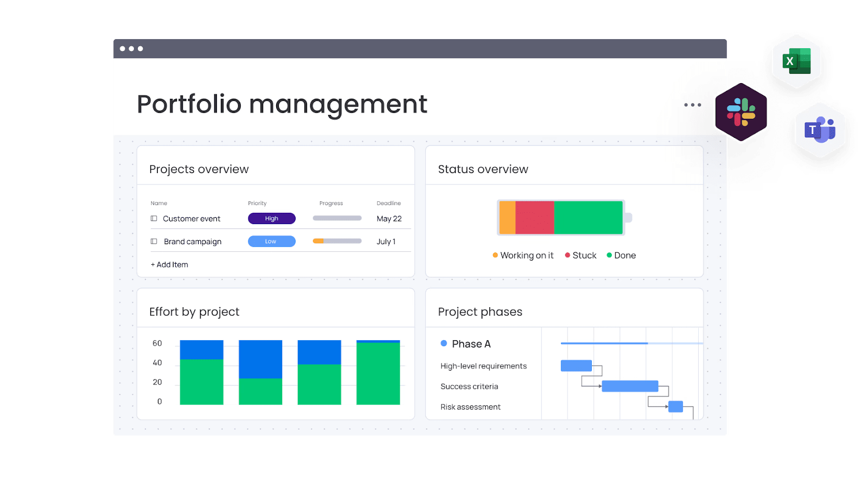Click the green Done battery segment
Viewport: 868px width, 477px height.
click(588, 218)
